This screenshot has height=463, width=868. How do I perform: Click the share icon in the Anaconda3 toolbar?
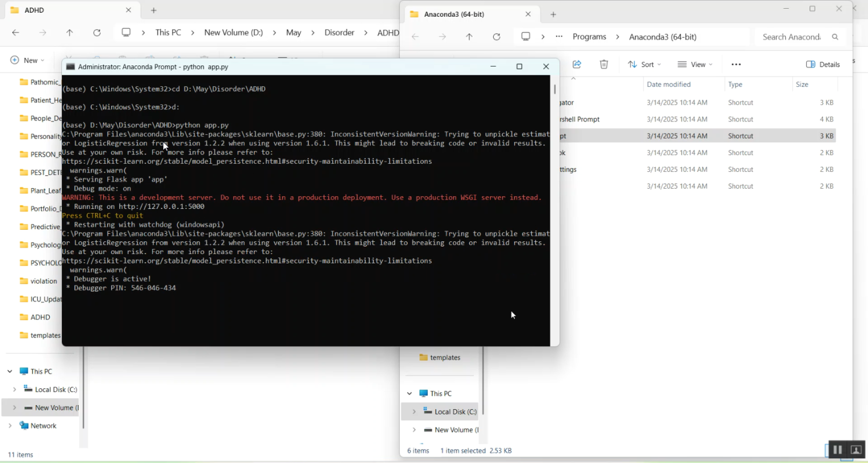point(577,64)
